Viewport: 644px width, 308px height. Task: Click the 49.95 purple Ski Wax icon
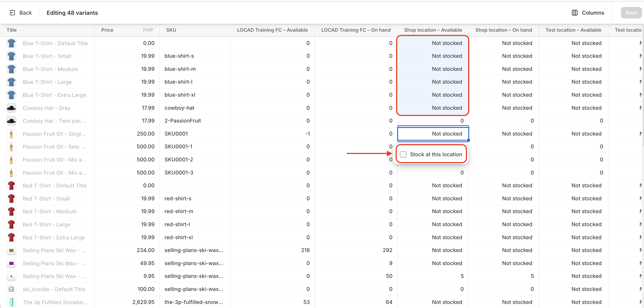(11, 263)
